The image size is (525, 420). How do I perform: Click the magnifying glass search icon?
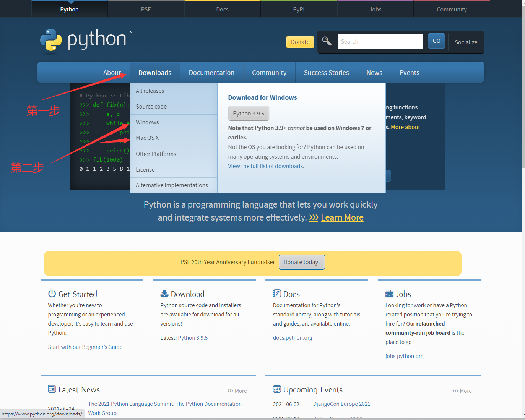[x=327, y=41]
